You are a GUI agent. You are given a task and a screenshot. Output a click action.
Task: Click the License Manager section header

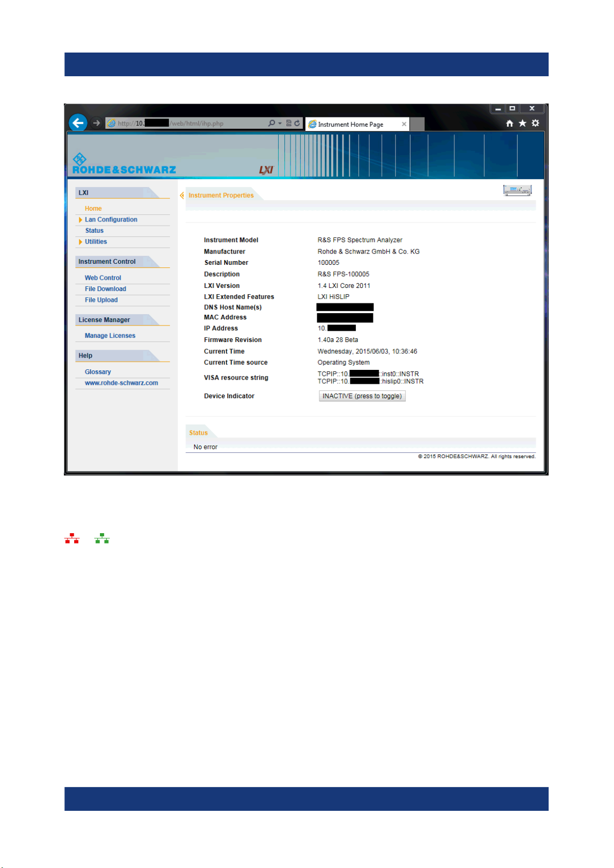tap(122, 320)
